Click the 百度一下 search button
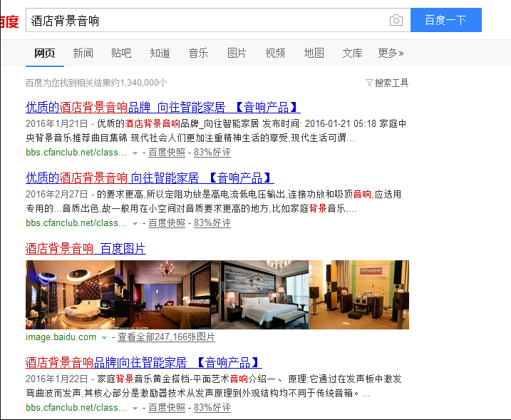Viewport: 511px width, 420px height. click(445, 21)
